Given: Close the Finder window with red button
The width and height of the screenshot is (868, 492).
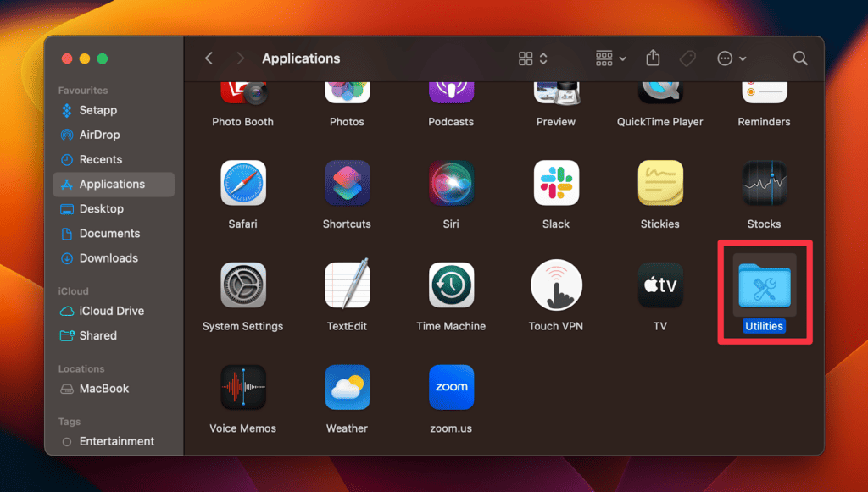Looking at the screenshot, I should click(x=67, y=58).
